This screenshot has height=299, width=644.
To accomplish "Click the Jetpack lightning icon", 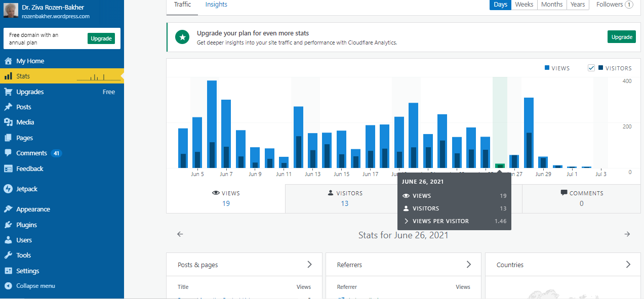I will click(x=8, y=189).
